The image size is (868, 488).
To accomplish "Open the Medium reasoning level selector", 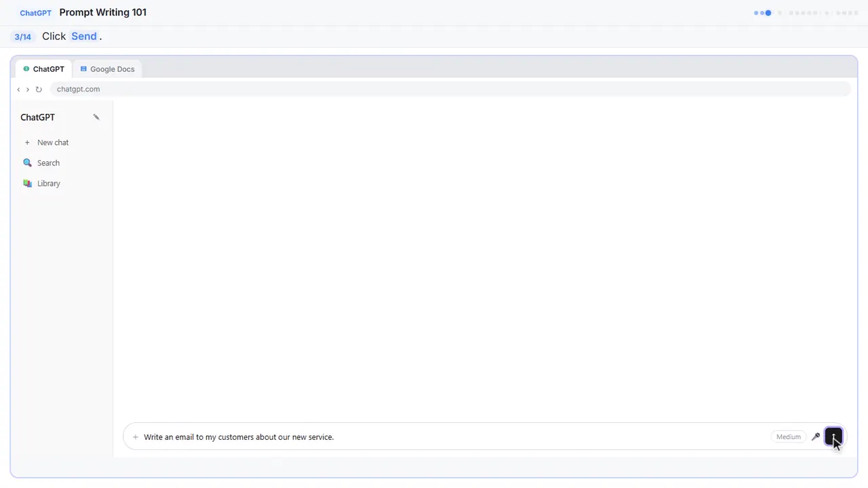I will tap(789, 437).
